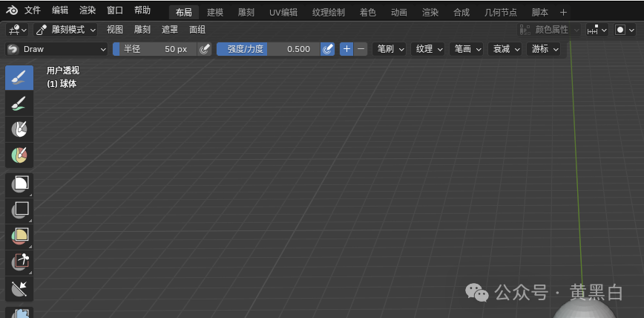This screenshot has height=318, width=644.
Task: Click the brush thumbnail icon beside Draw
Action: (13, 49)
